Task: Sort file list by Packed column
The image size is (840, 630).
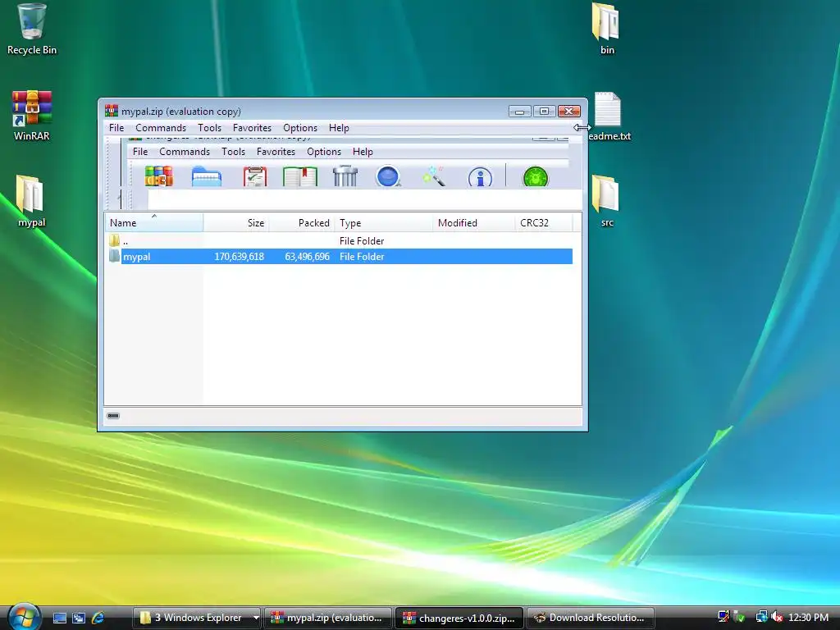Action: tap(301, 222)
